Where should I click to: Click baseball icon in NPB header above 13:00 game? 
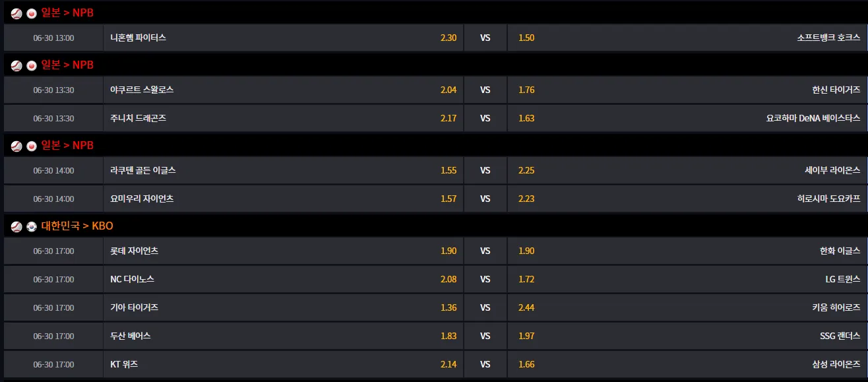tap(16, 13)
